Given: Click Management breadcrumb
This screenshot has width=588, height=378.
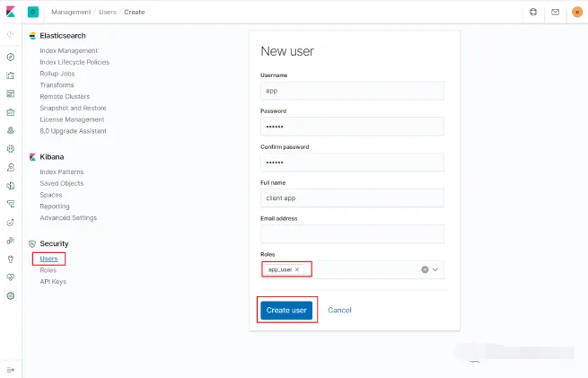Looking at the screenshot, I should click(x=71, y=12).
